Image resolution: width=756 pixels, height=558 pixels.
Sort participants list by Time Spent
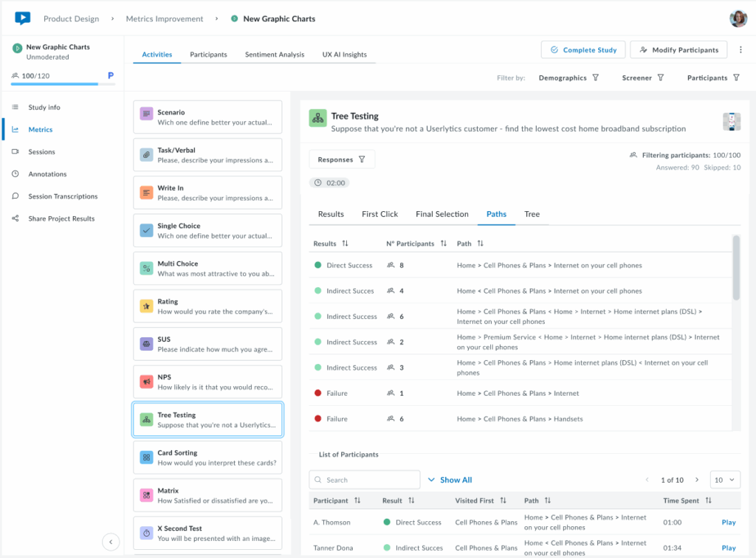(x=708, y=500)
